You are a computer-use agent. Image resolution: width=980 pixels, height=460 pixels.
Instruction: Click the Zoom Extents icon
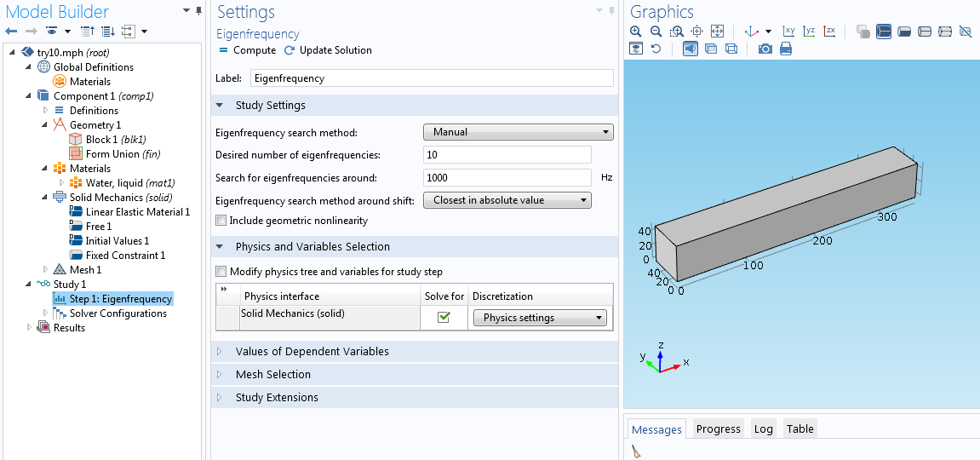click(x=717, y=32)
